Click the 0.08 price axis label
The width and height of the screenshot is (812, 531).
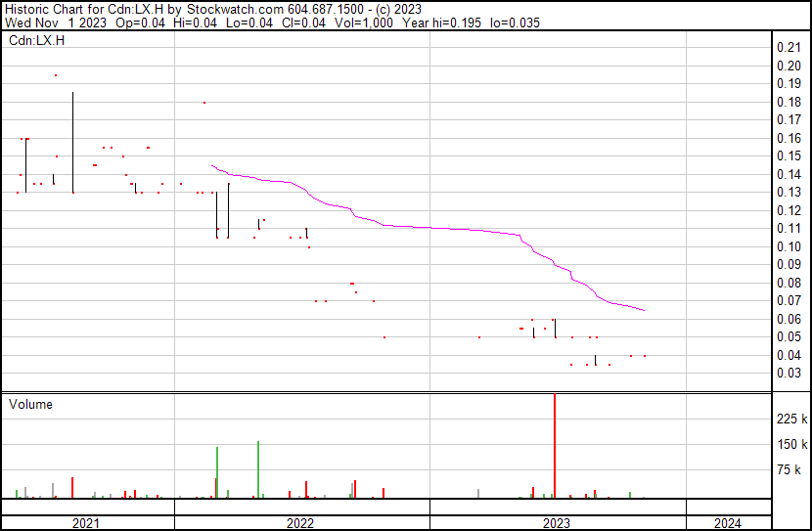[x=789, y=283]
